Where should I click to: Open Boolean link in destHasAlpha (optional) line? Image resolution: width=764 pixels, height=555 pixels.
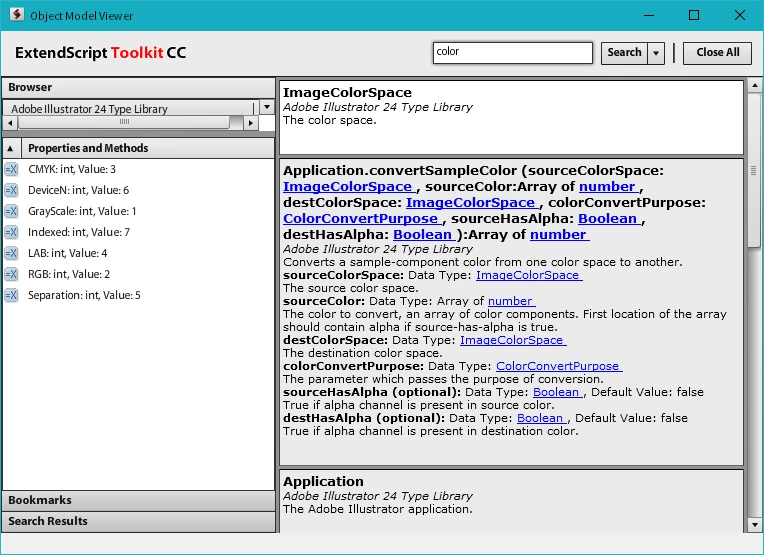(x=541, y=418)
